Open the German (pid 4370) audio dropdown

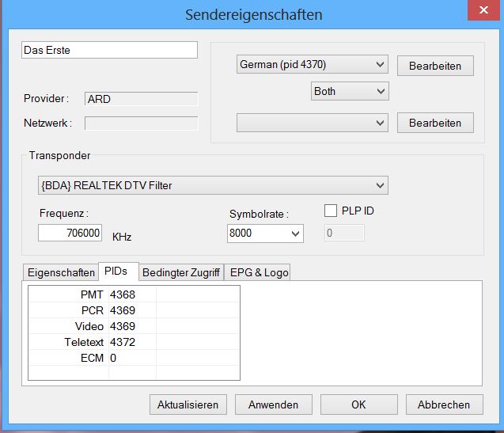point(312,65)
